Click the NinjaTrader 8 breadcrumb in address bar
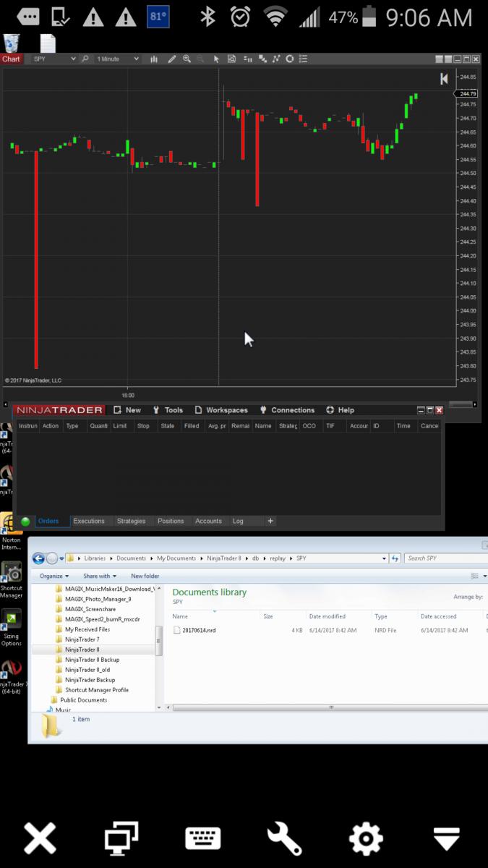Viewport: 488px width, 868px height. 223,558
